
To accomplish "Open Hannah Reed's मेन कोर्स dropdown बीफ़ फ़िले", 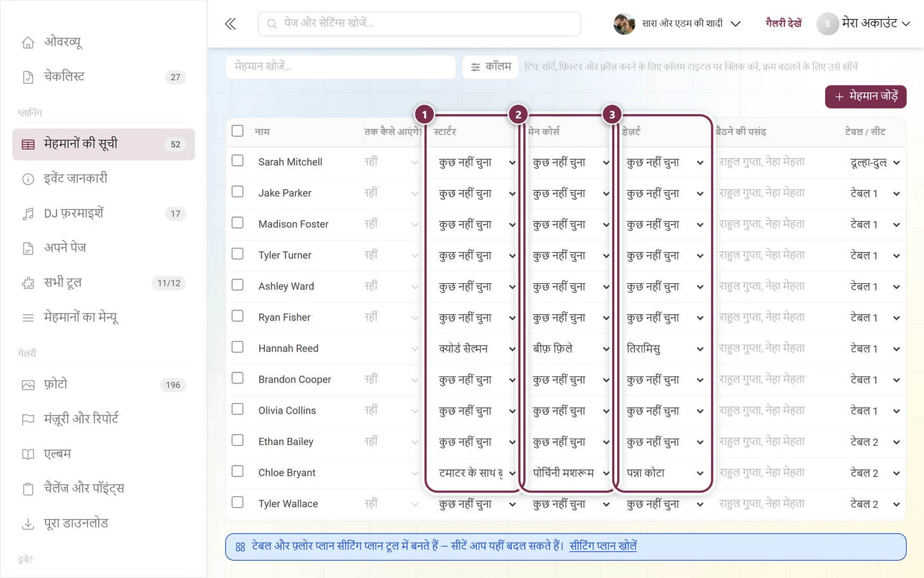I will (x=570, y=349).
